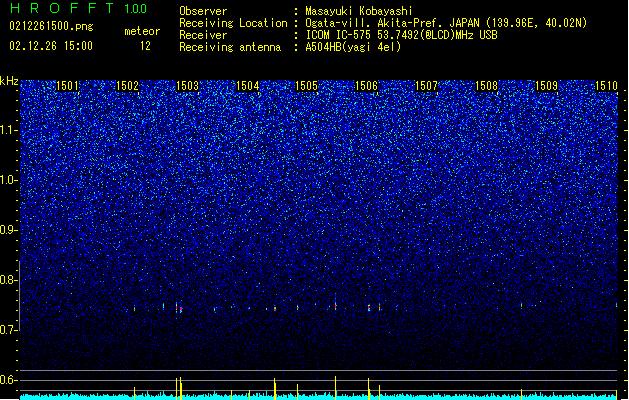Image resolution: width=629 pixels, height=400 pixels.
Task: Click the 1508 time axis marker
Action: [x=486, y=86]
